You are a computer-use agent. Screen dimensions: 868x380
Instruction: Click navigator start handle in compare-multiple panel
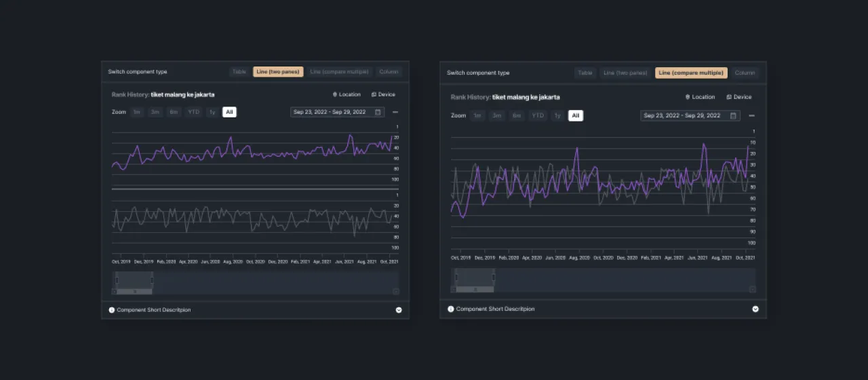click(456, 278)
